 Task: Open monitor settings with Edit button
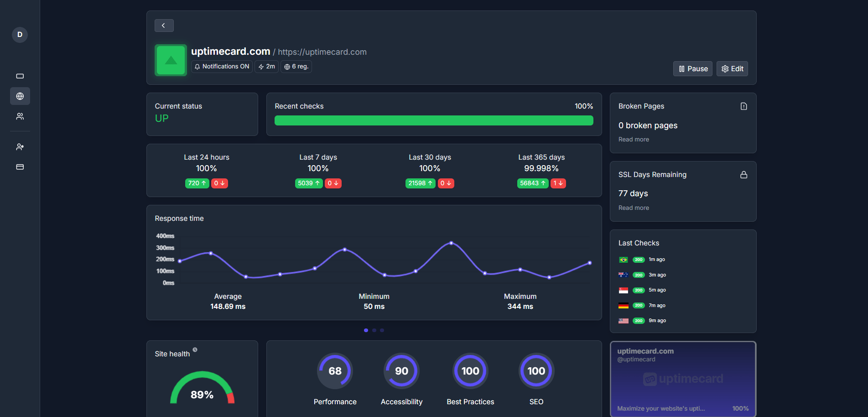[x=732, y=69]
